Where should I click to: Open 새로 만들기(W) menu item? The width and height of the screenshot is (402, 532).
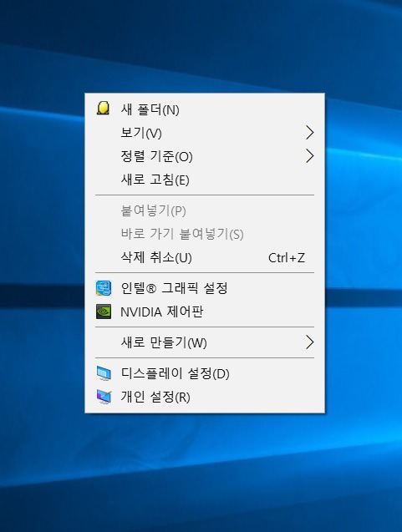205,342
